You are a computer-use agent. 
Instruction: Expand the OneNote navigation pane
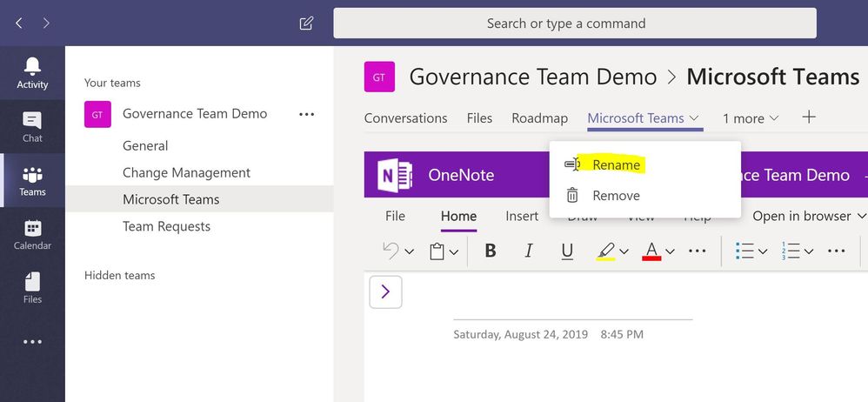point(386,291)
